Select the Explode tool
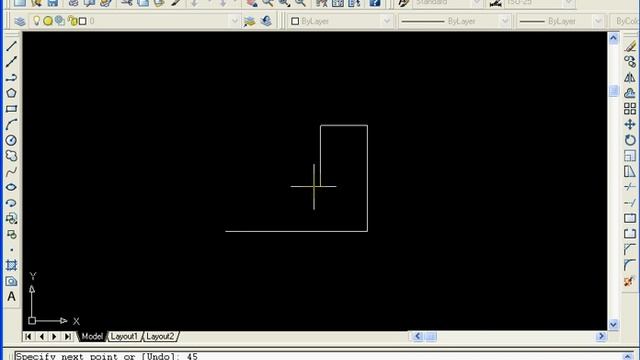 pos(630,281)
